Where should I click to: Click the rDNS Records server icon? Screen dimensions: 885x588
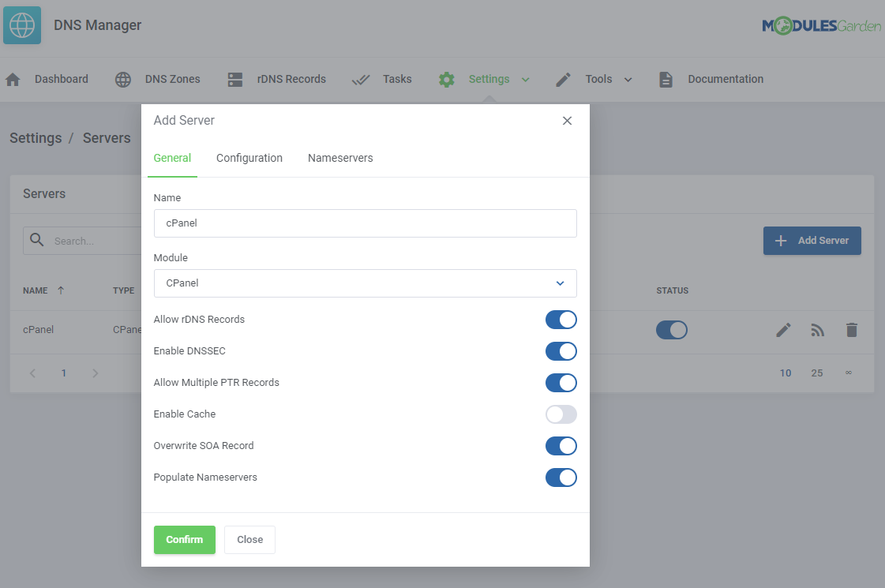pyautogui.click(x=235, y=80)
